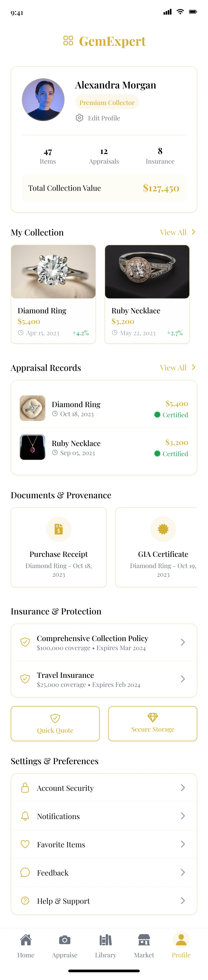Tap the Notifications bell icon
Viewport: 208px width, 980px height.
(x=25, y=816)
